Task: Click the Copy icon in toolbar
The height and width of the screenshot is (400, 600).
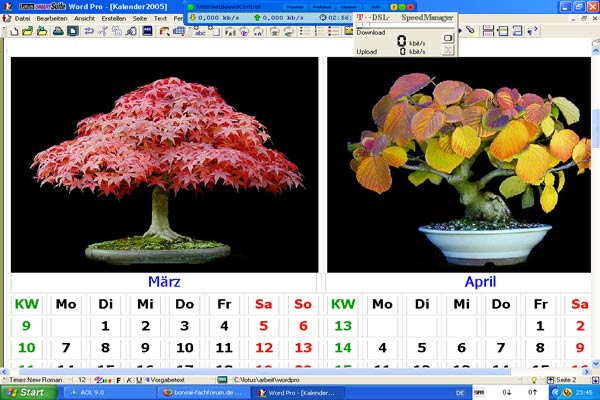Action: [117, 31]
